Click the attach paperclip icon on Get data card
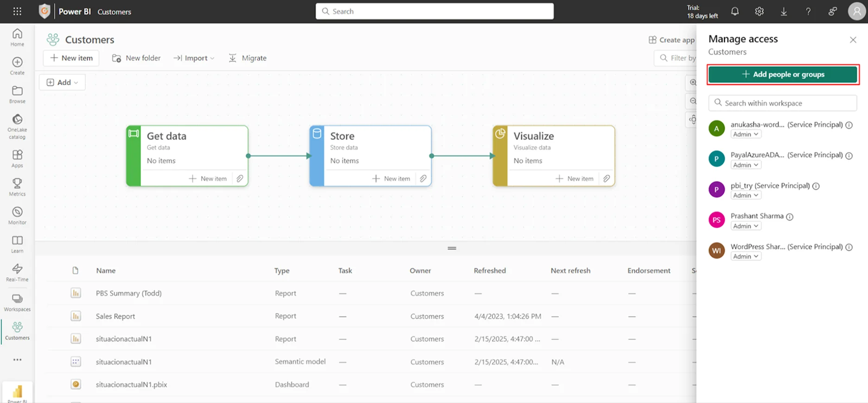Screen dimensions: 868x403 240,178
